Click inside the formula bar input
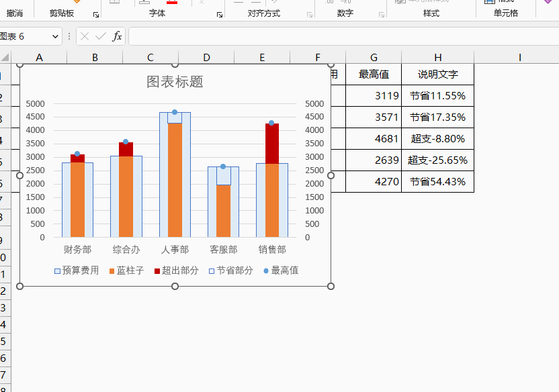This screenshot has width=559, height=392. pyautogui.click(x=344, y=36)
